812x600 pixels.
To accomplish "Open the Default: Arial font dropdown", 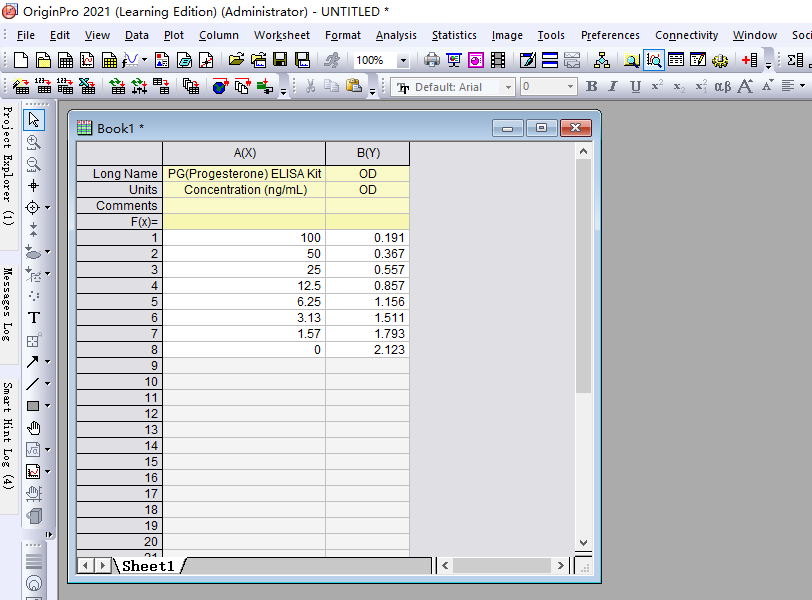I will (507, 87).
